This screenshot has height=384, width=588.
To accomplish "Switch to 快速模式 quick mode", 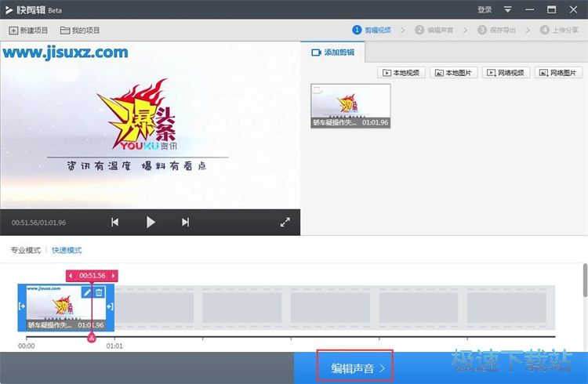I will coord(67,250).
